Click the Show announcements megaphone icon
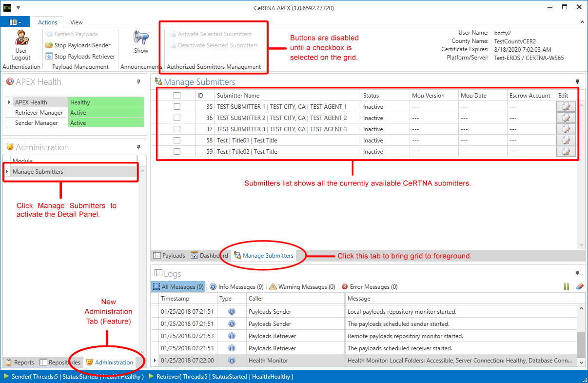 [x=141, y=38]
